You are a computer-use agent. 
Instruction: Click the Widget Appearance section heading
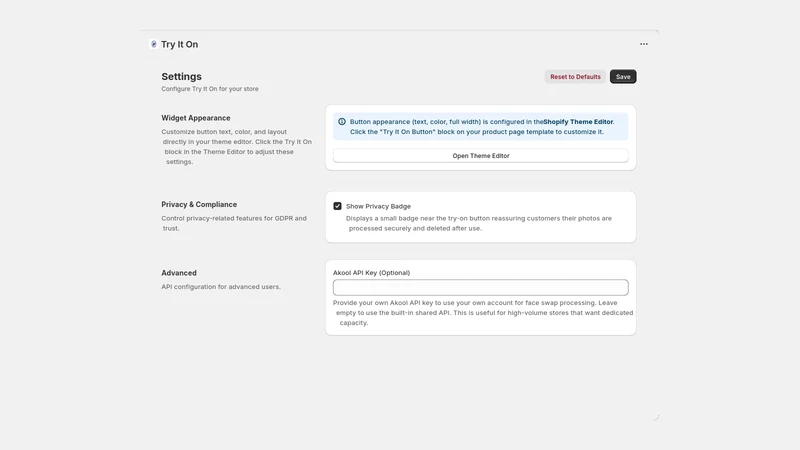196,118
